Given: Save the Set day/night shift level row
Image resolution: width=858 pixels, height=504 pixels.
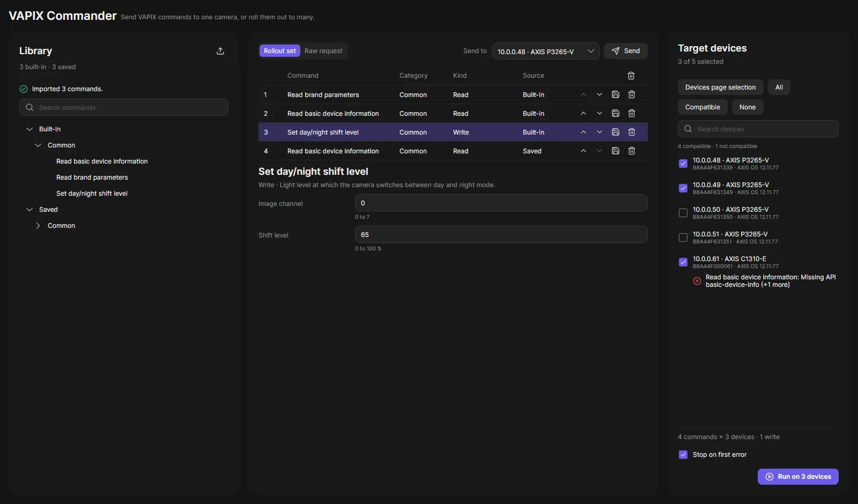Looking at the screenshot, I should pyautogui.click(x=616, y=132).
